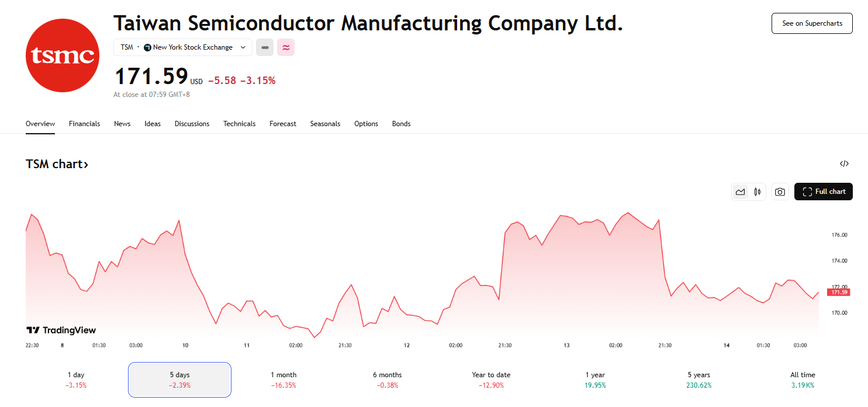The image size is (868, 407).
Task: Go to the Options tab
Action: point(366,124)
